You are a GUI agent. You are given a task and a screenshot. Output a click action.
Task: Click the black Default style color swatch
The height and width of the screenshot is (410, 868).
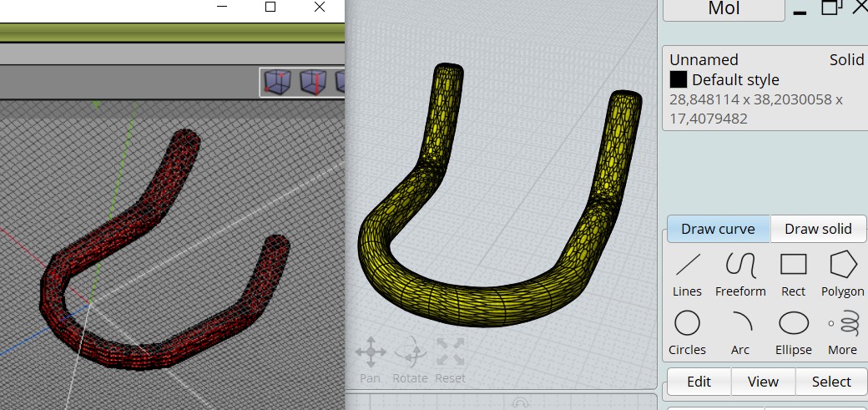pos(679,80)
